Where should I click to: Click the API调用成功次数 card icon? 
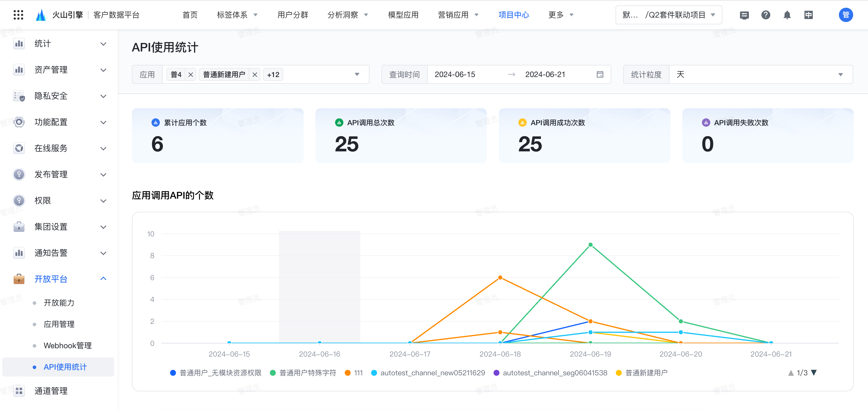click(x=522, y=123)
